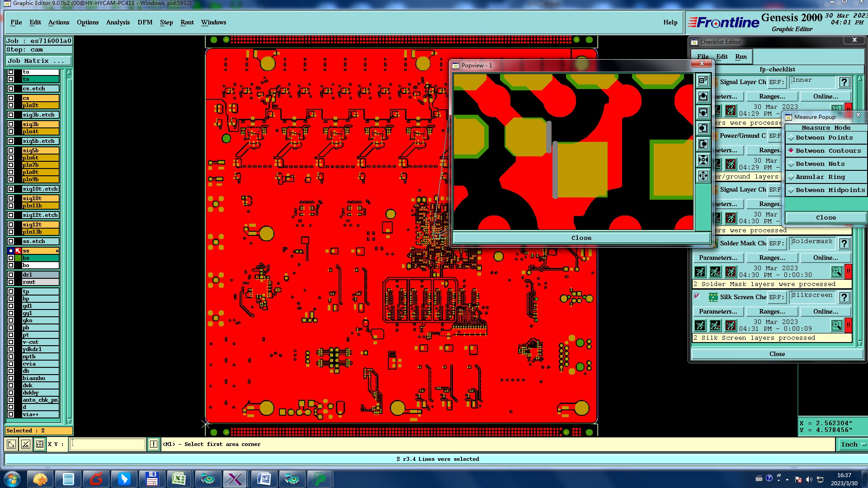
Task: Click the Close button in Measure Popup
Action: click(826, 217)
